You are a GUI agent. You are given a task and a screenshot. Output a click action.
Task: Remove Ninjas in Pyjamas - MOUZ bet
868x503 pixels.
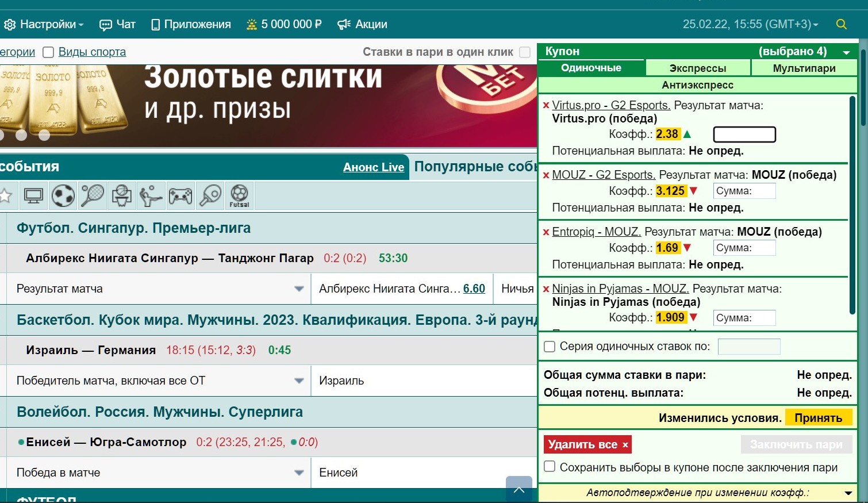click(546, 289)
